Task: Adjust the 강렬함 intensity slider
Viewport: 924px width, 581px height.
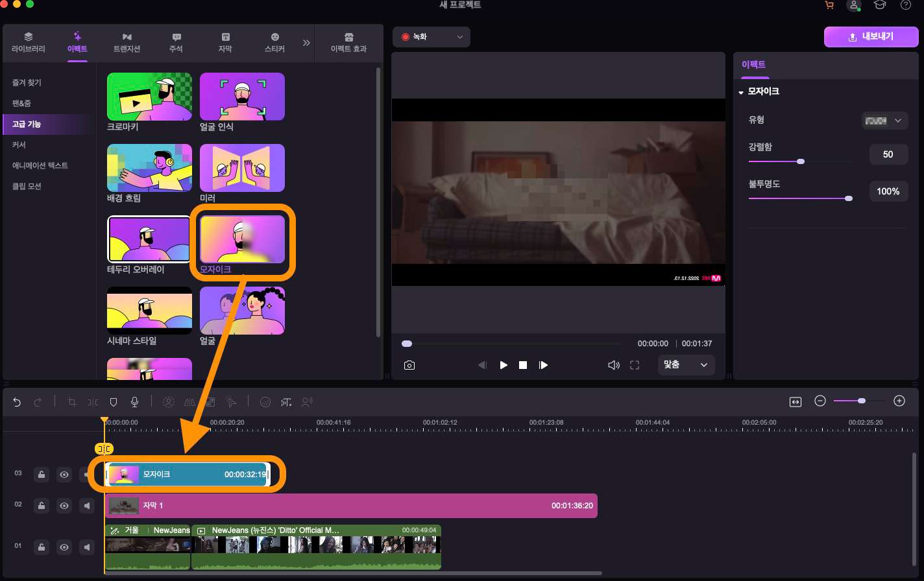Action: click(799, 161)
